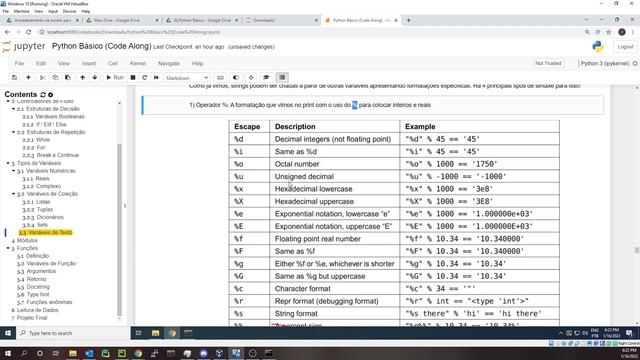Toggle the Table of Contents sidebar button
The image size is (640, 360).
(282, 78)
